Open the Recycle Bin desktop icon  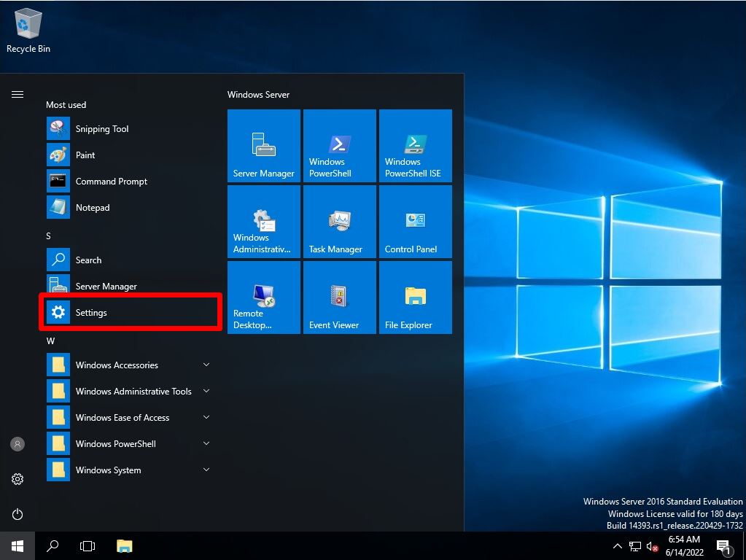28,31
